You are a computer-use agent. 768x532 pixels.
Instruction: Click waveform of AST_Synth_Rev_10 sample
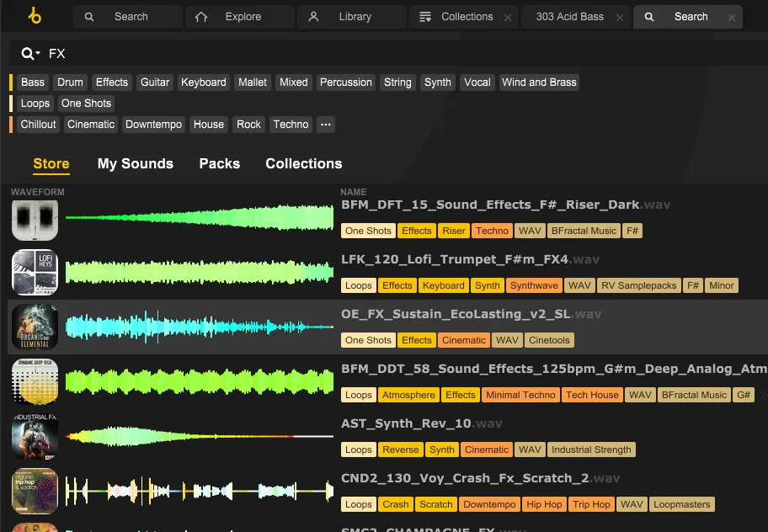199,436
